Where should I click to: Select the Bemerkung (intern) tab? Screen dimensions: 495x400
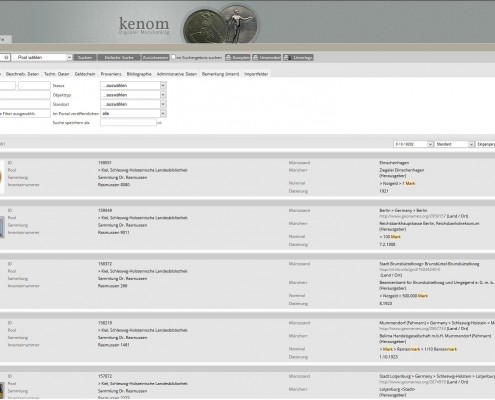pyautogui.click(x=221, y=74)
